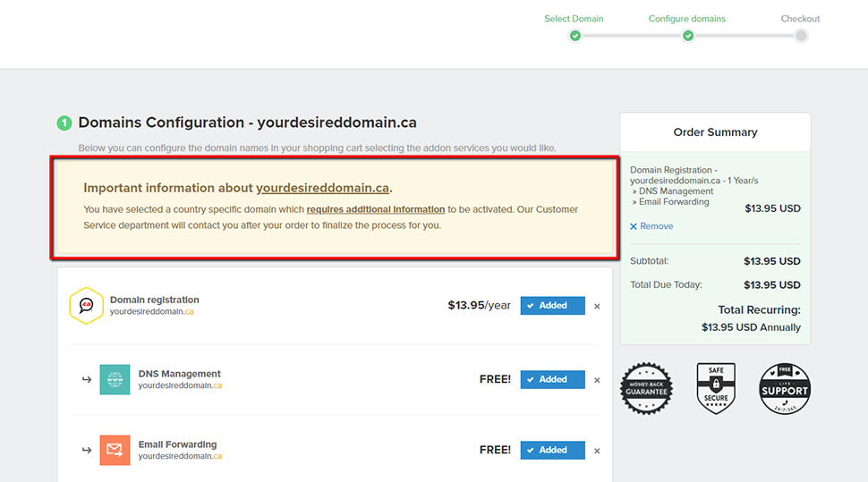Click the Safe Secure shield badge

pos(716,388)
